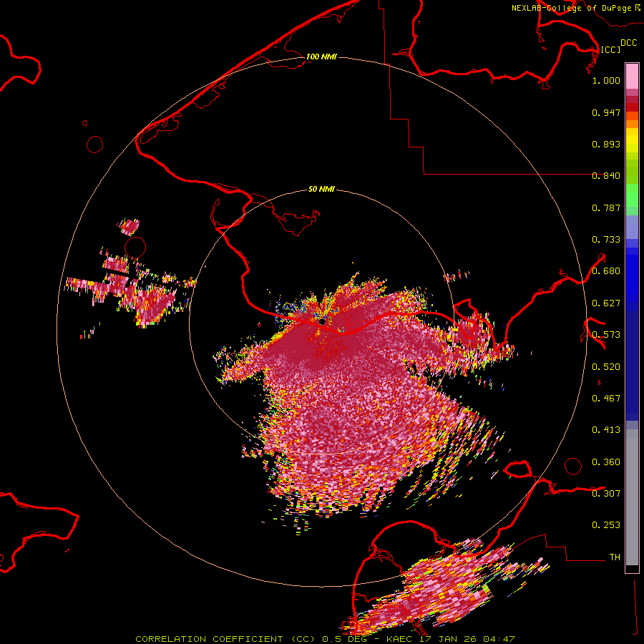The width and height of the screenshot is (644, 644).
Task: Click the 0.573 color scale value
Action: tap(606, 335)
